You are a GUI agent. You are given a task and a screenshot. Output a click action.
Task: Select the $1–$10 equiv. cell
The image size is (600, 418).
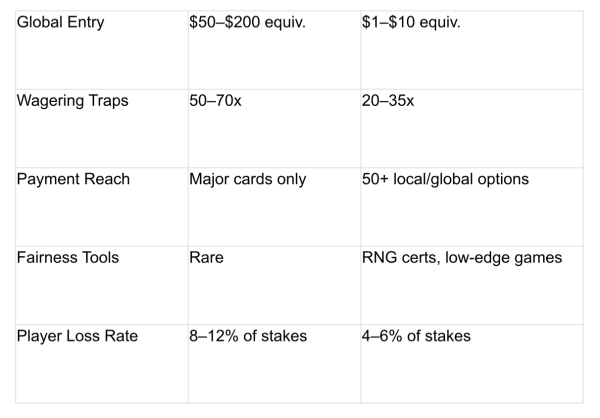pos(472,50)
